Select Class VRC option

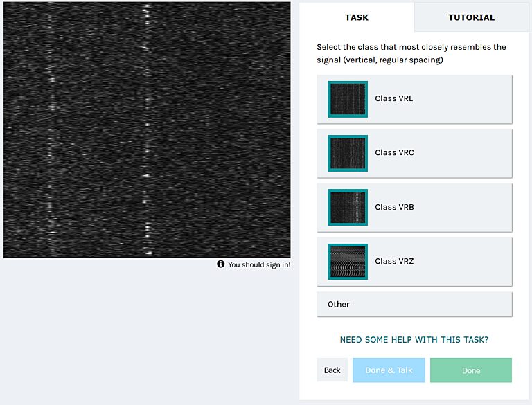click(x=414, y=153)
